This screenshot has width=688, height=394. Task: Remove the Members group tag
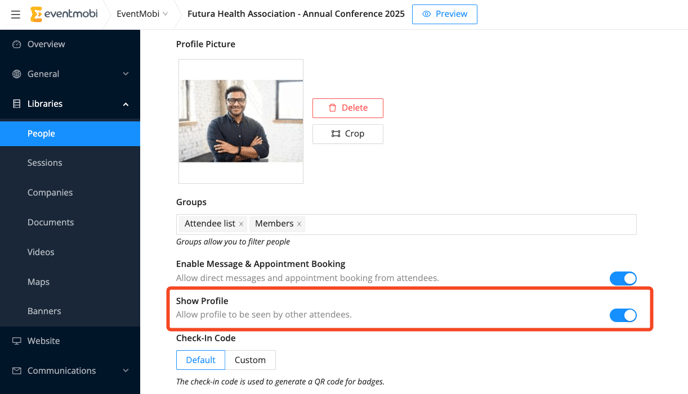pos(299,224)
